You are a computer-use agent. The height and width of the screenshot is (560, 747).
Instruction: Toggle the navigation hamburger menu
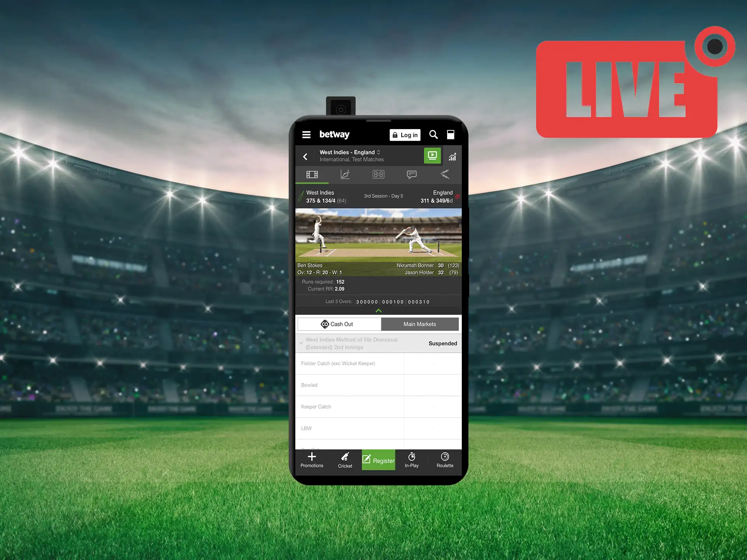(307, 135)
